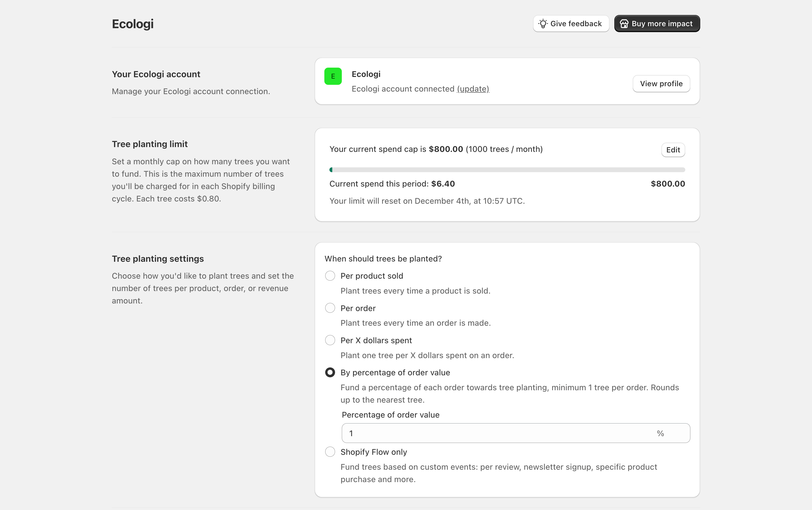Click the storefront icon in Buy more impact

[x=624, y=24]
